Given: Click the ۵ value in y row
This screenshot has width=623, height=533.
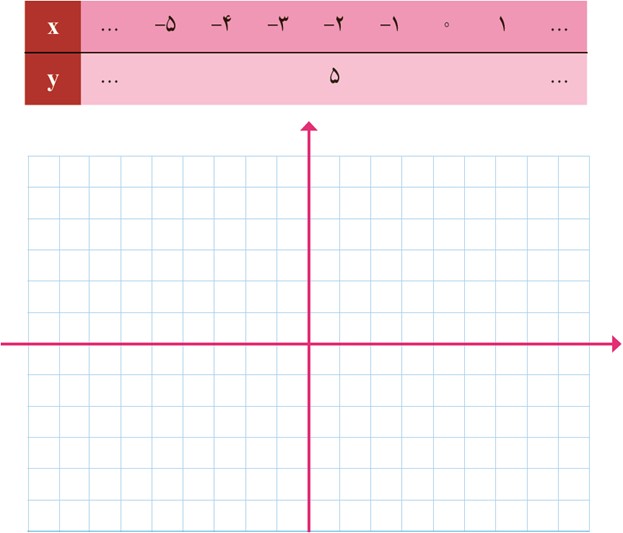Looking at the screenshot, I should tap(335, 76).
